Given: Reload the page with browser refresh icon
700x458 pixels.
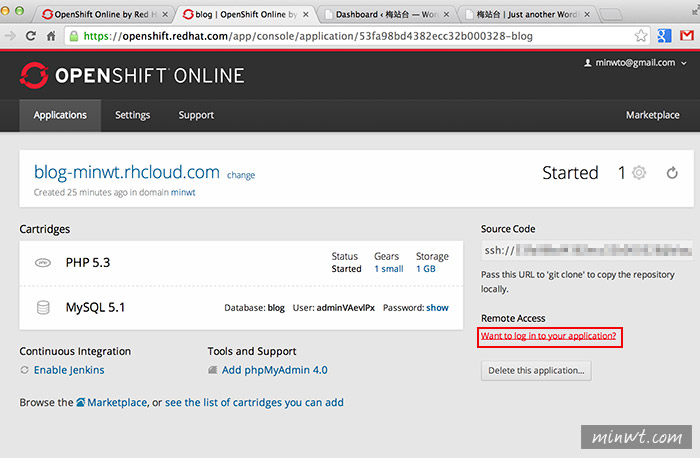Looking at the screenshot, I should pos(30,36).
